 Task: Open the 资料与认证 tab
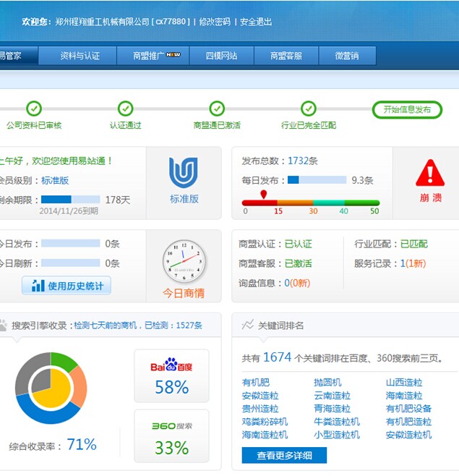click(x=80, y=56)
